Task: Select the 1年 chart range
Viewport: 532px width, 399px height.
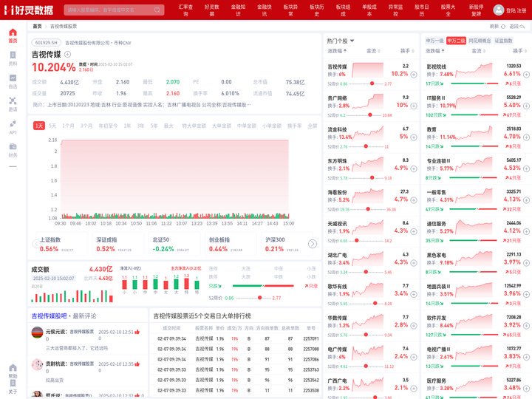Action: point(127,126)
